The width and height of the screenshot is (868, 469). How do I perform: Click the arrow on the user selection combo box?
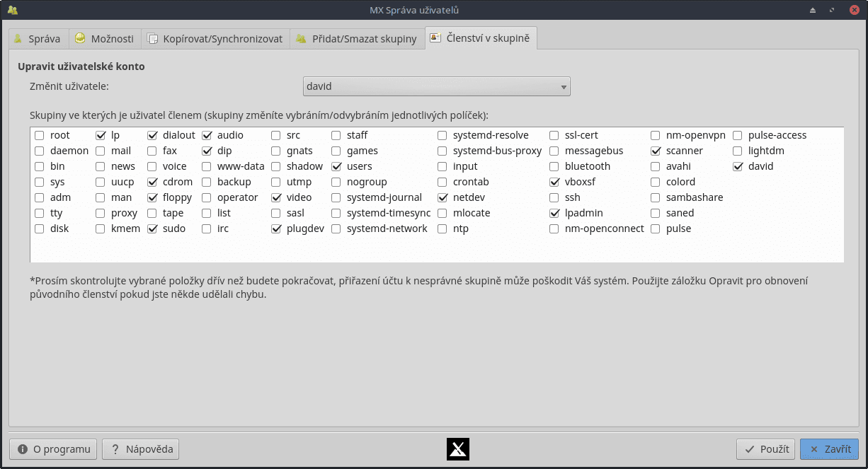pyautogui.click(x=564, y=86)
